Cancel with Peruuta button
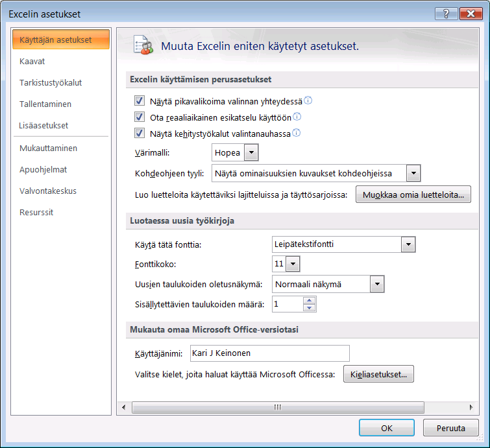The image size is (490, 448). [x=450, y=428]
